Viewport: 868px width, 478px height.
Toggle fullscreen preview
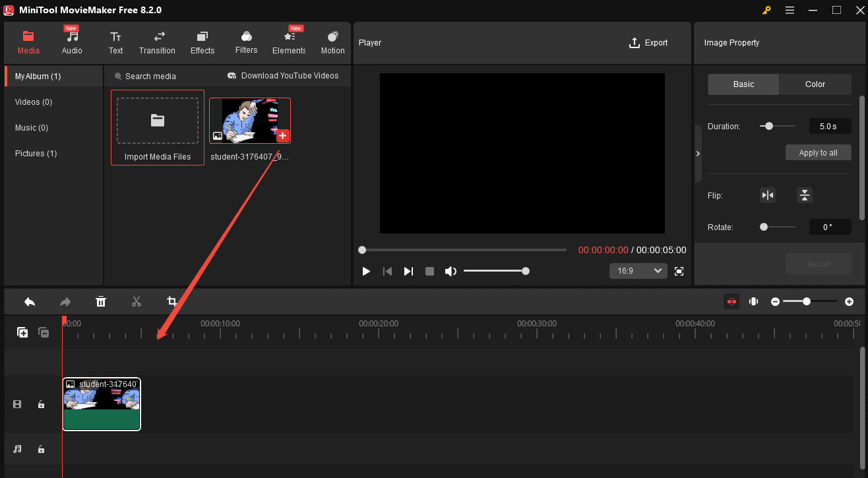[x=679, y=271]
